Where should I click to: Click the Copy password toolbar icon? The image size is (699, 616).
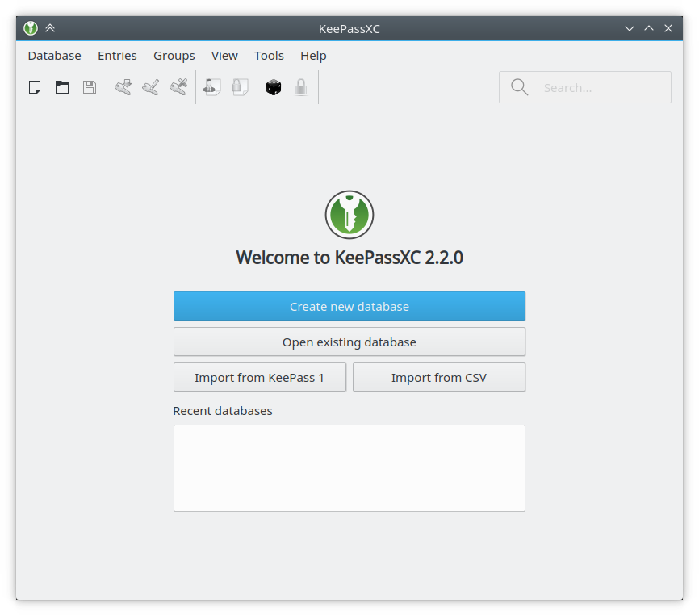pos(240,87)
